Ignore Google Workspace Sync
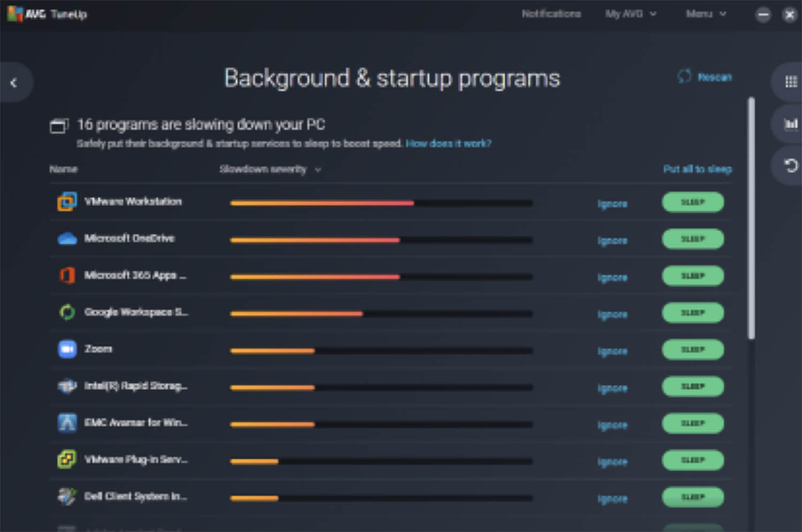This screenshot has width=802, height=532. (612, 314)
